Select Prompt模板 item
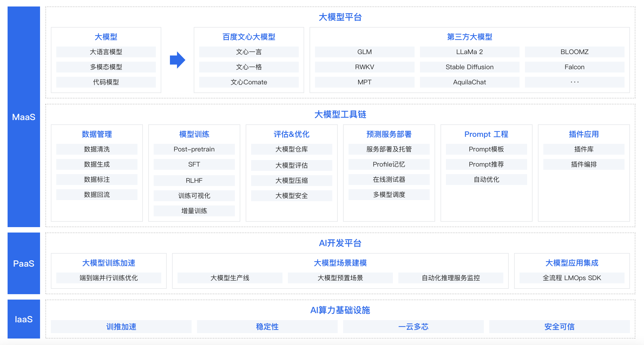This screenshot has width=644, height=345. point(487,149)
